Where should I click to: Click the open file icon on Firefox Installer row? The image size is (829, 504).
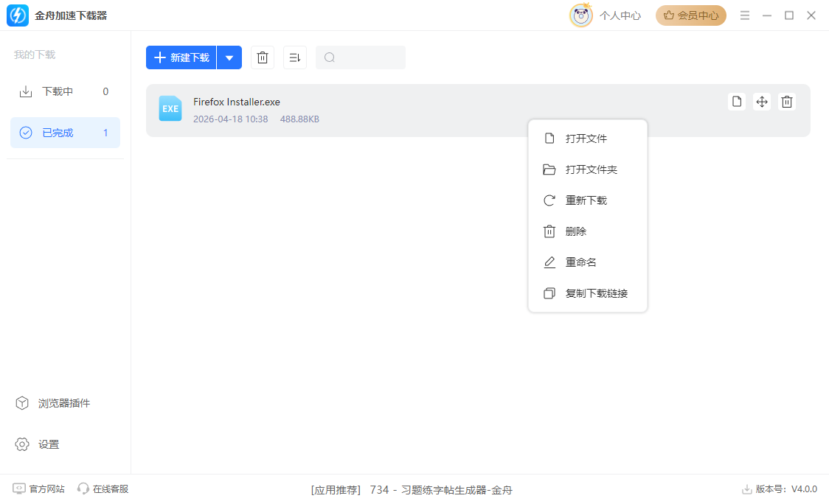coord(736,101)
